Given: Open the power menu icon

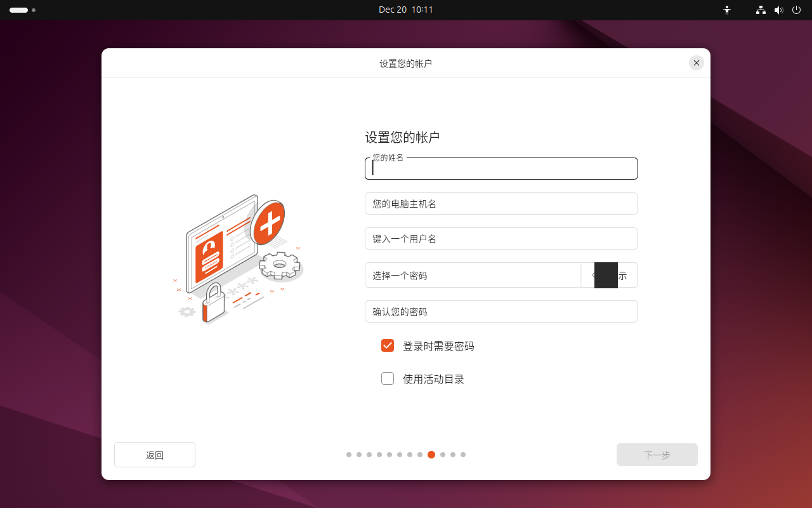Looking at the screenshot, I should tap(796, 10).
